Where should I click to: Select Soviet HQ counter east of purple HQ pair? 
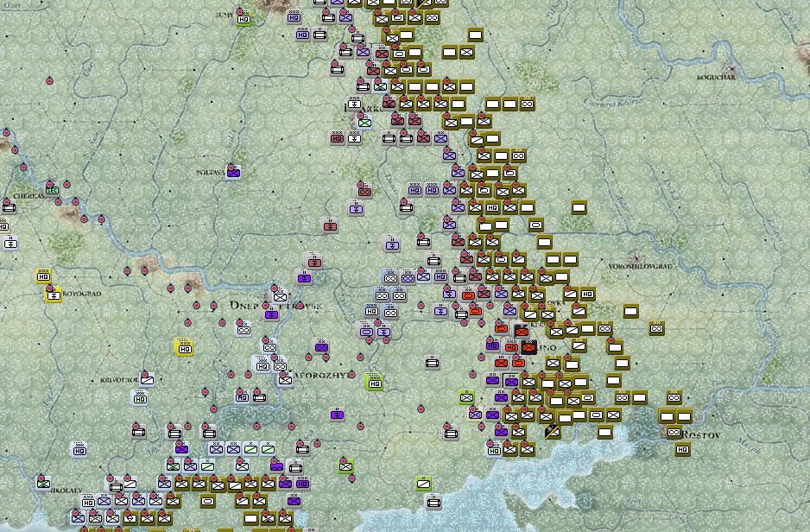click(x=493, y=207)
